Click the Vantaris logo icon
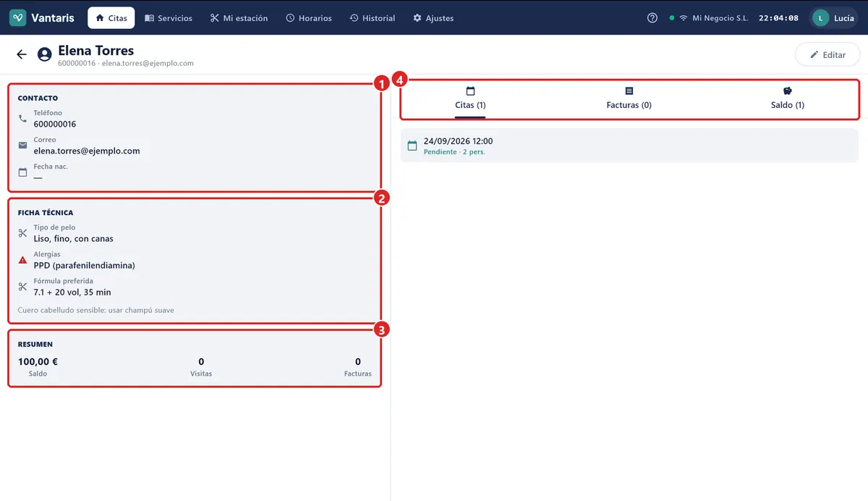The image size is (868, 501). (x=18, y=18)
